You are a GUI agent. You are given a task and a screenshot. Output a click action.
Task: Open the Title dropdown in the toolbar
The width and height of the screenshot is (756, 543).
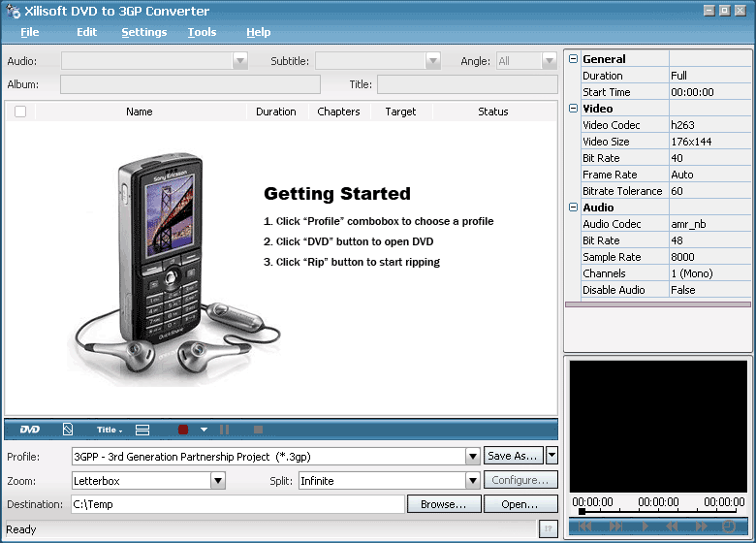point(110,430)
